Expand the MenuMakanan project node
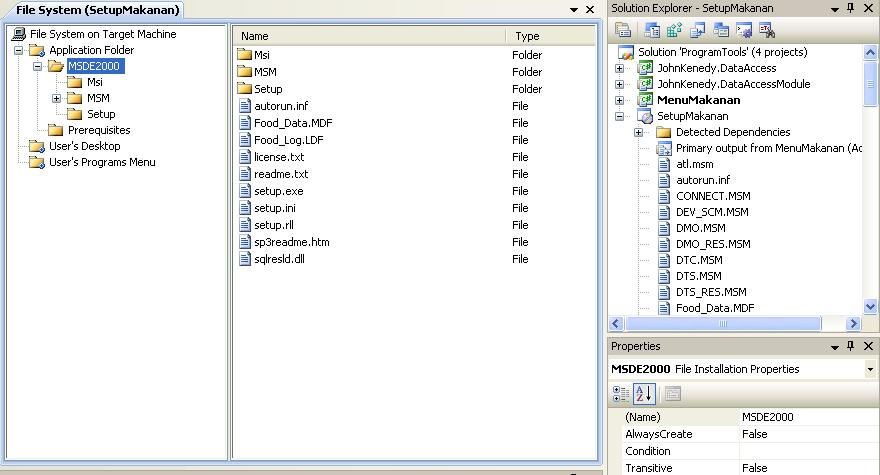The image size is (880, 475). tap(620, 101)
